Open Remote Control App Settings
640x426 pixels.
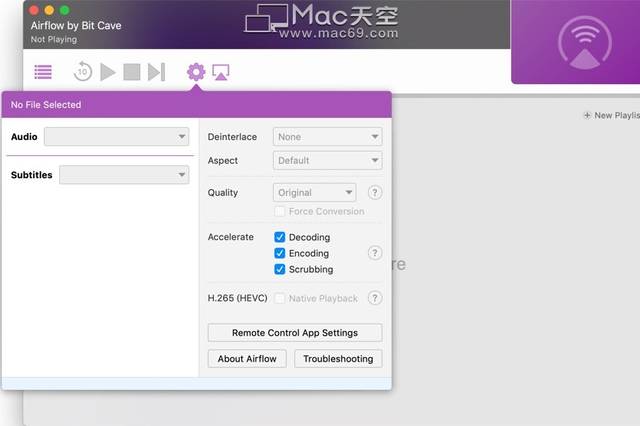pyautogui.click(x=295, y=333)
